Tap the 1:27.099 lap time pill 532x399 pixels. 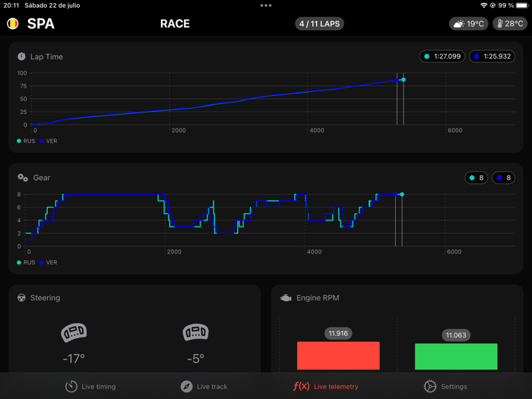click(x=442, y=56)
